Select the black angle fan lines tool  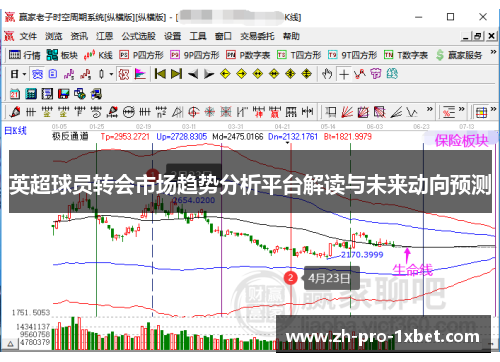396,112
